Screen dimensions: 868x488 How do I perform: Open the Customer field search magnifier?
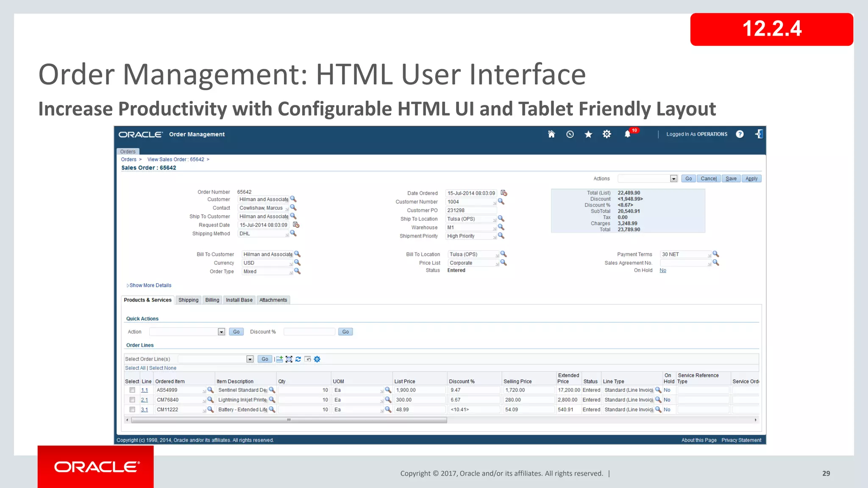pos(293,199)
